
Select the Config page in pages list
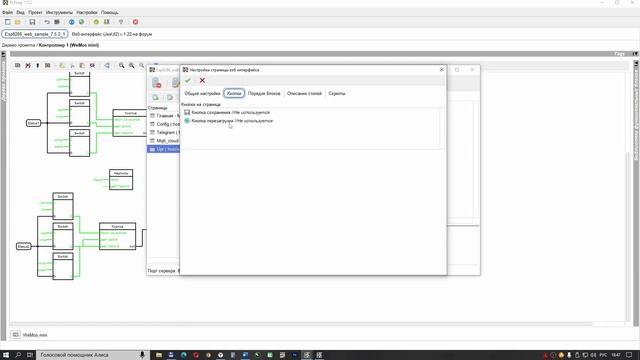pyautogui.click(x=164, y=124)
